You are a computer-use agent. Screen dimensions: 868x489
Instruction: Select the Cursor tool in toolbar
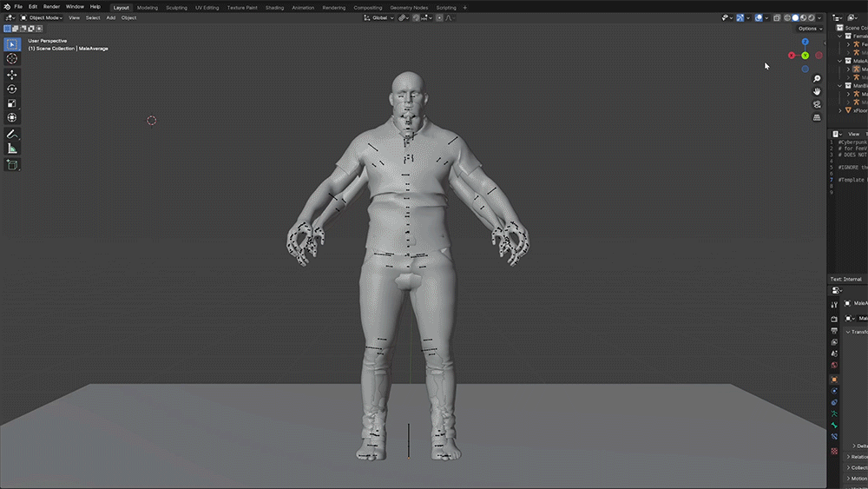point(12,58)
